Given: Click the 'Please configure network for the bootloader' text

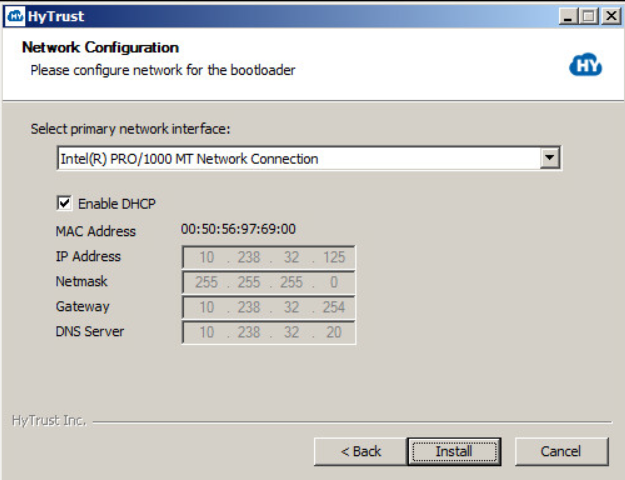Looking at the screenshot, I should (163, 70).
